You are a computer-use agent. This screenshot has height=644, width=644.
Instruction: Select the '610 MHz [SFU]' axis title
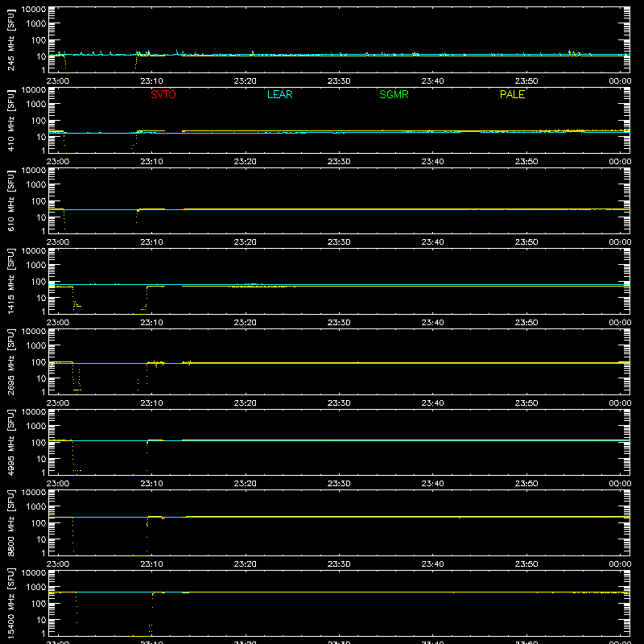tap(10, 200)
